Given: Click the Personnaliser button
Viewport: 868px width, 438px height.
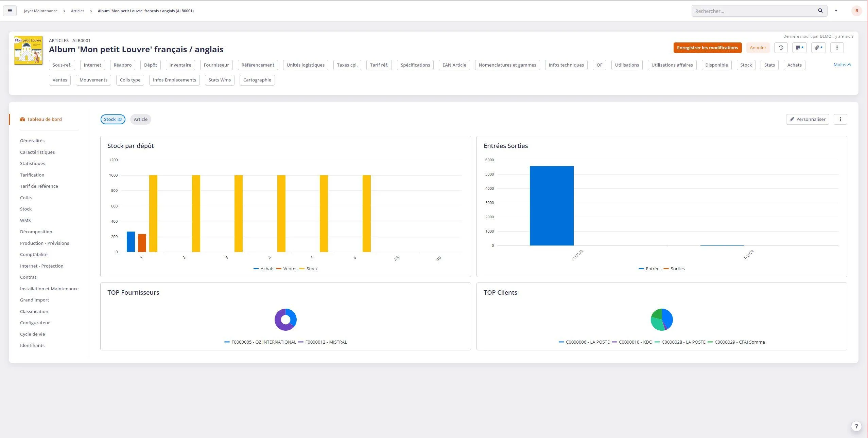Looking at the screenshot, I should click(808, 119).
